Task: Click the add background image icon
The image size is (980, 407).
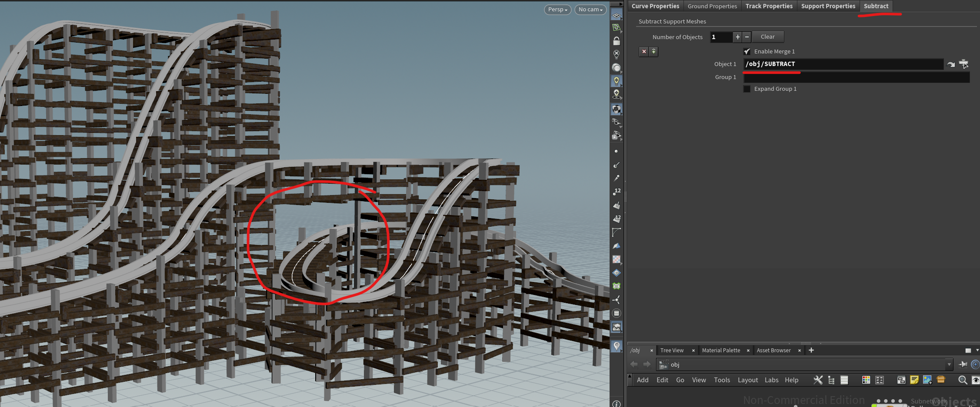Action: point(927,380)
